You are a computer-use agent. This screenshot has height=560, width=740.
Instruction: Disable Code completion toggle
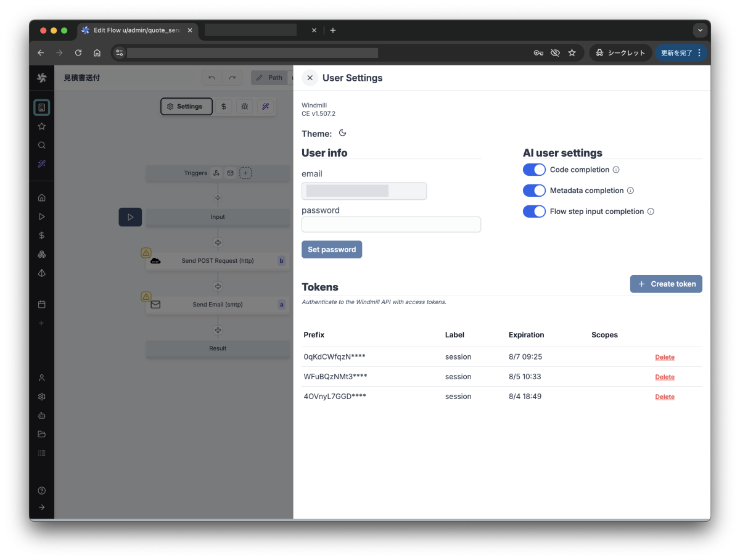click(534, 170)
